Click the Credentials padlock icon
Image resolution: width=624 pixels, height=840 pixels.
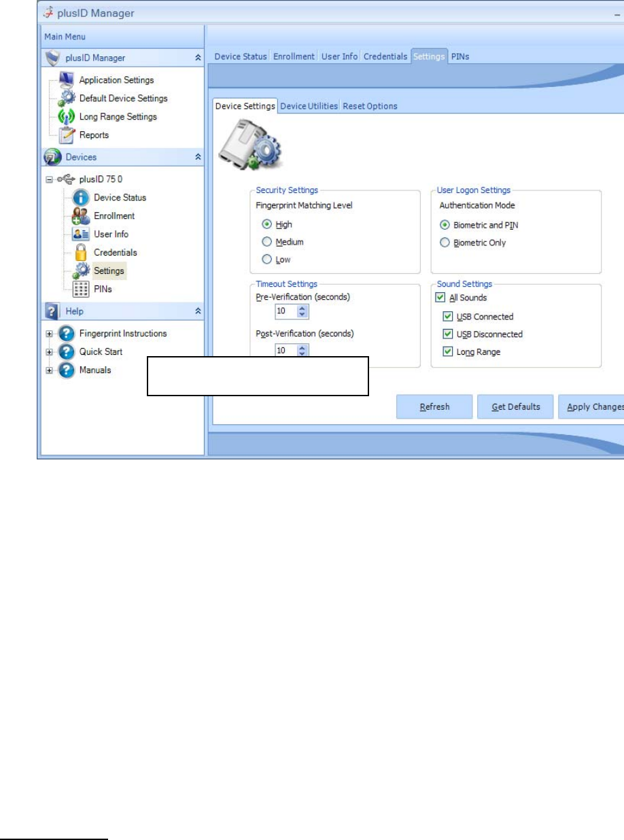pos(81,252)
